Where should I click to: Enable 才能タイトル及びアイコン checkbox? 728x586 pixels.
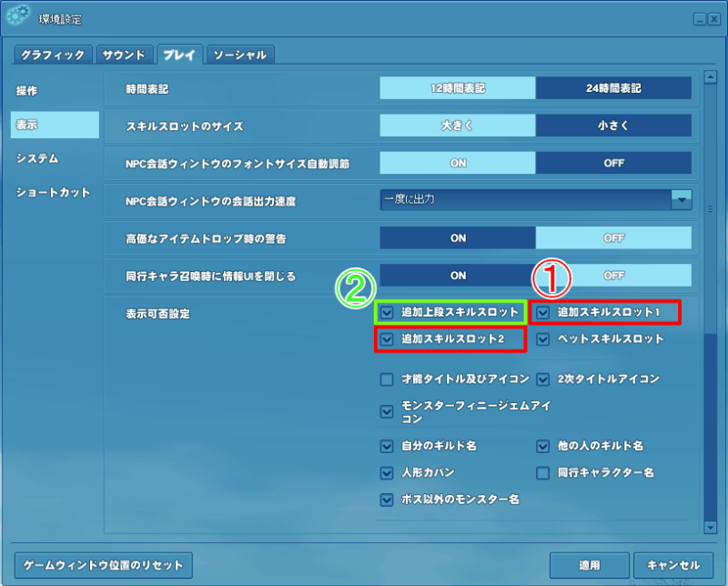click(x=388, y=379)
